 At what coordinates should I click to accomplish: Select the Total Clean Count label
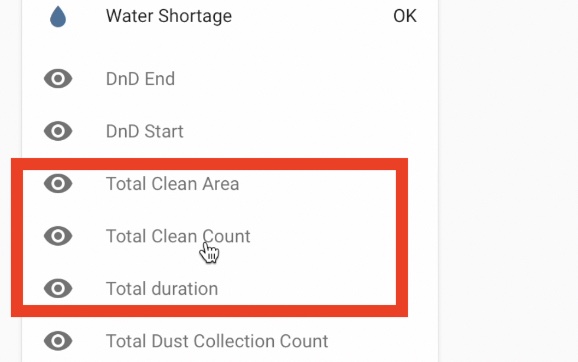coord(178,236)
